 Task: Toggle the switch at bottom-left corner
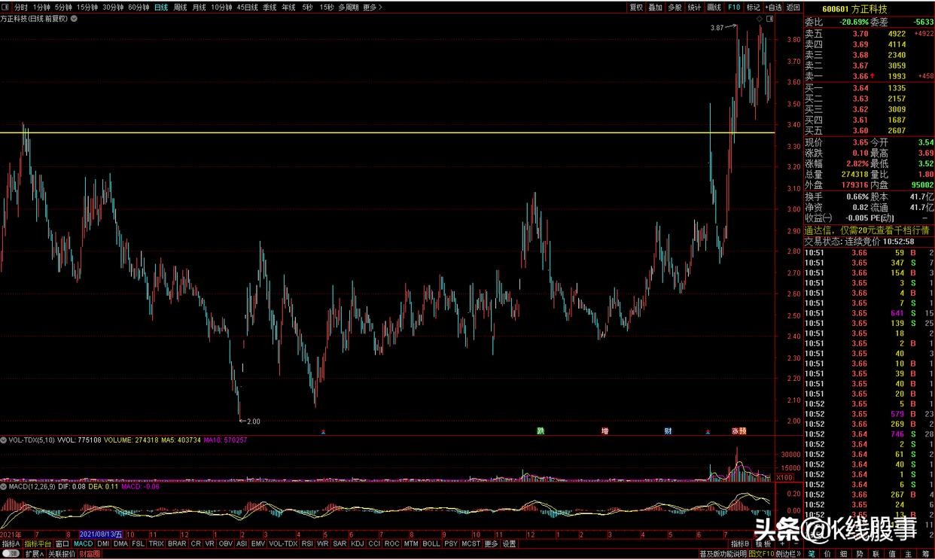click(11, 553)
